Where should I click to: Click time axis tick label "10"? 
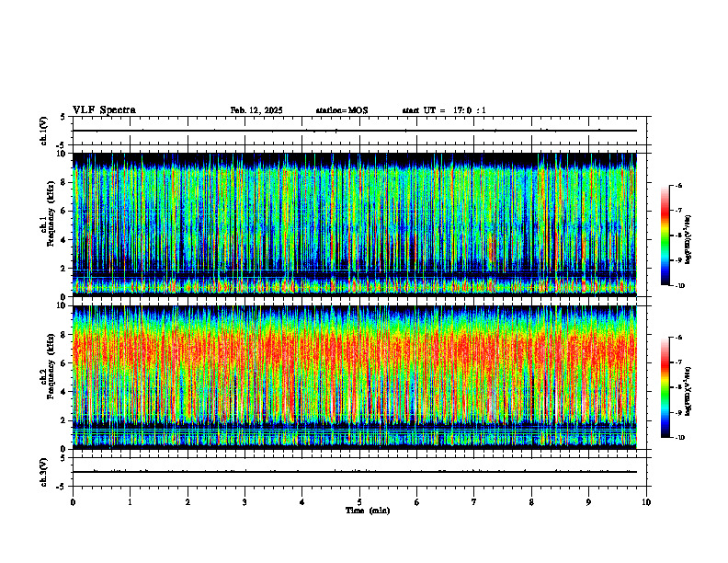[x=646, y=502]
